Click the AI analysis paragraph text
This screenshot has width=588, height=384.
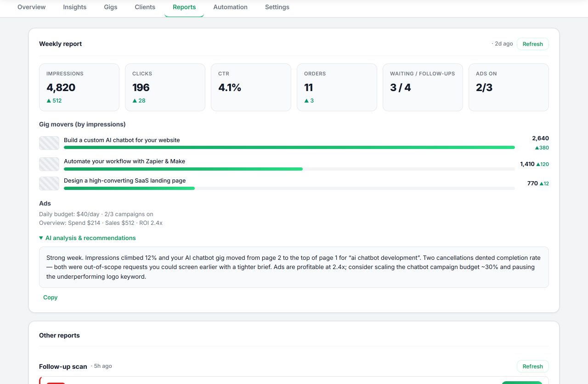point(294,267)
